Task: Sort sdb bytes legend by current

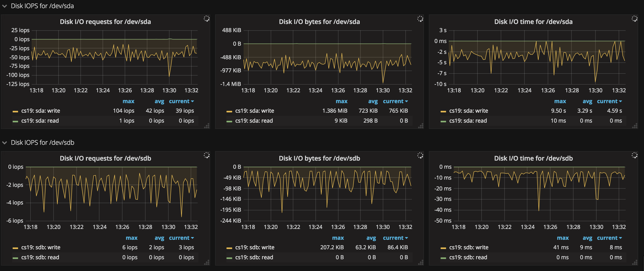Action: [395, 238]
